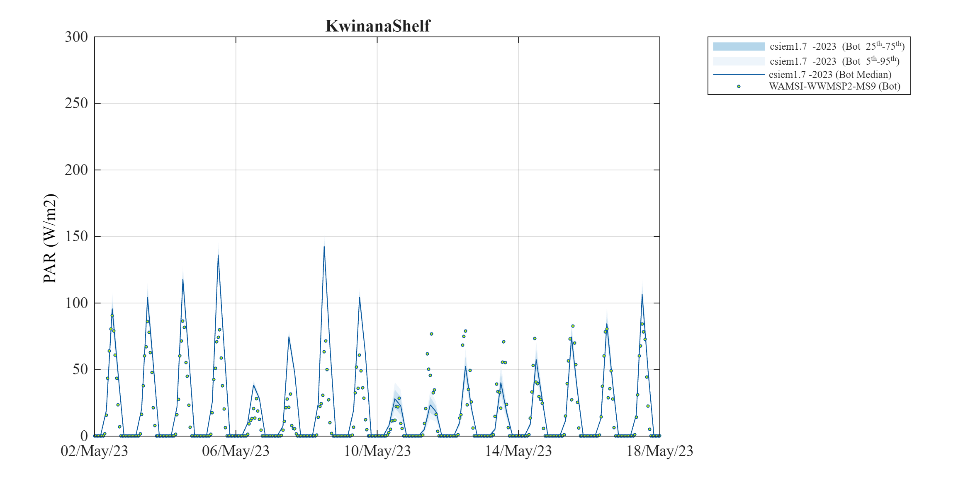Click the 06/May/23 x-axis tick label
The width and height of the screenshot is (980, 490).
point(236,451)
